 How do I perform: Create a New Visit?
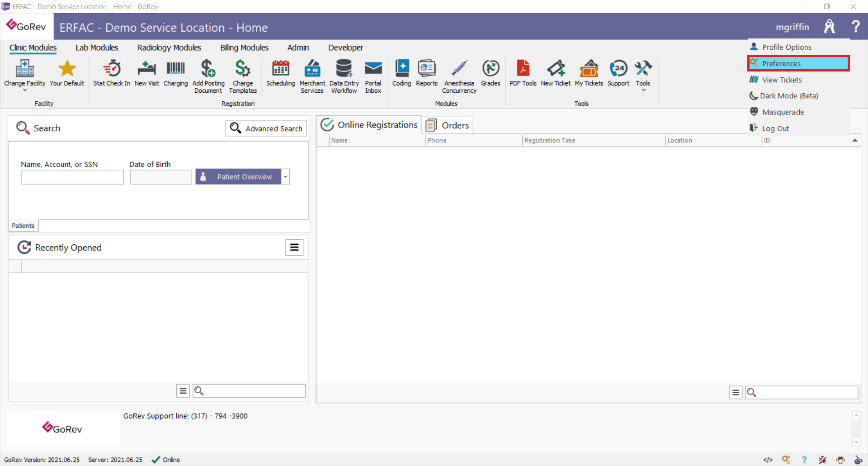pyautogui.click(x=147, y=72)
